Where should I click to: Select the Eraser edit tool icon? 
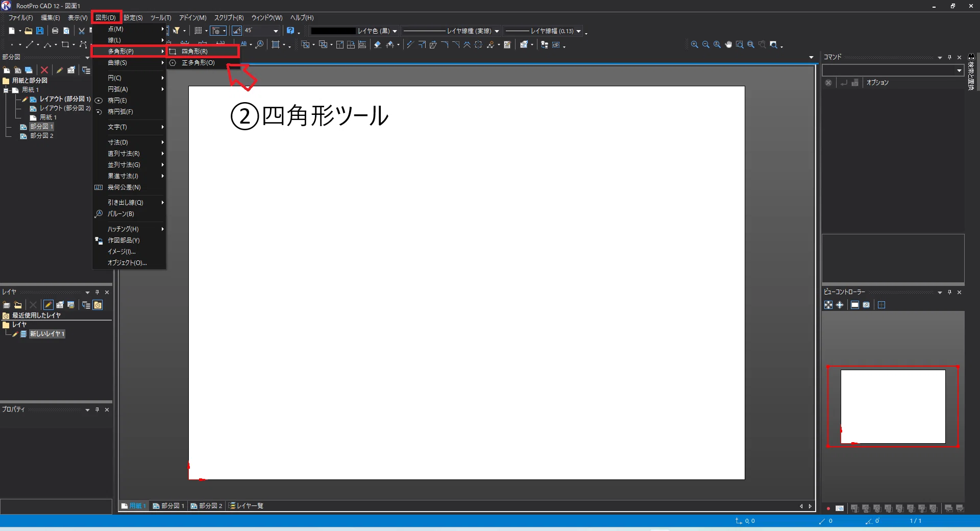pyautogui.click(x=378, y=45)
